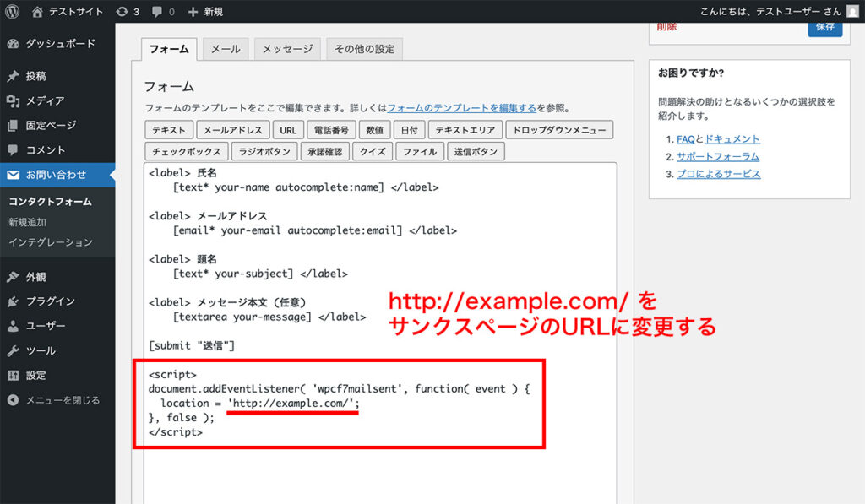This screenshot has width=865, height=504.
Task: Open the comments bubble icon in admin bar
Action: pos(157,12)
